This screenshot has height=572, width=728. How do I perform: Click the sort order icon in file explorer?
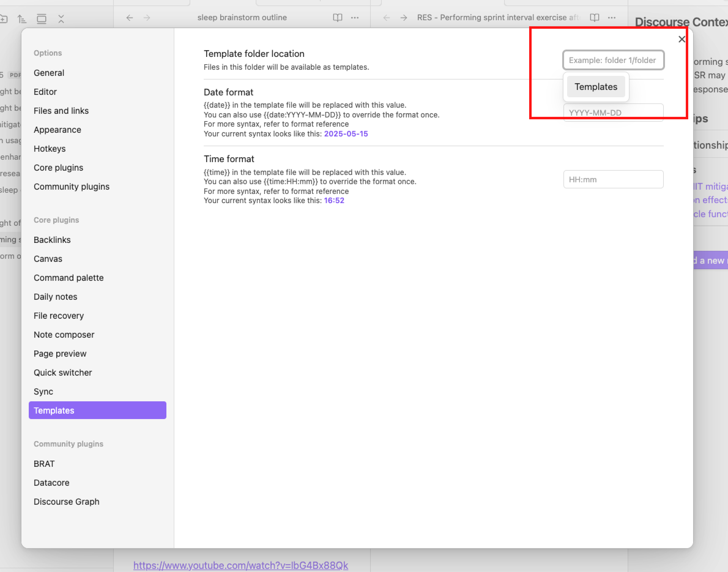click(x=22, y=19)
